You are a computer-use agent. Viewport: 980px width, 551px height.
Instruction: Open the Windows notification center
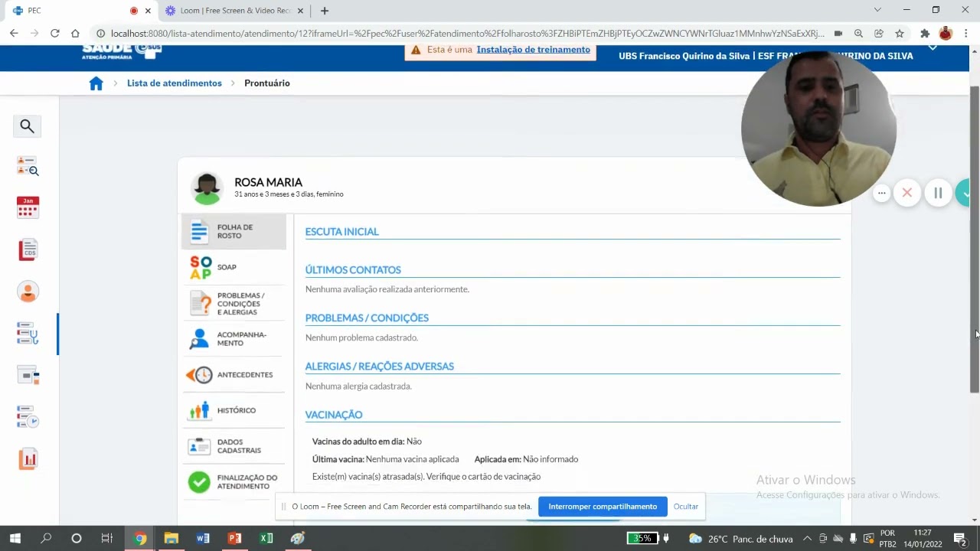click(960, 538)
